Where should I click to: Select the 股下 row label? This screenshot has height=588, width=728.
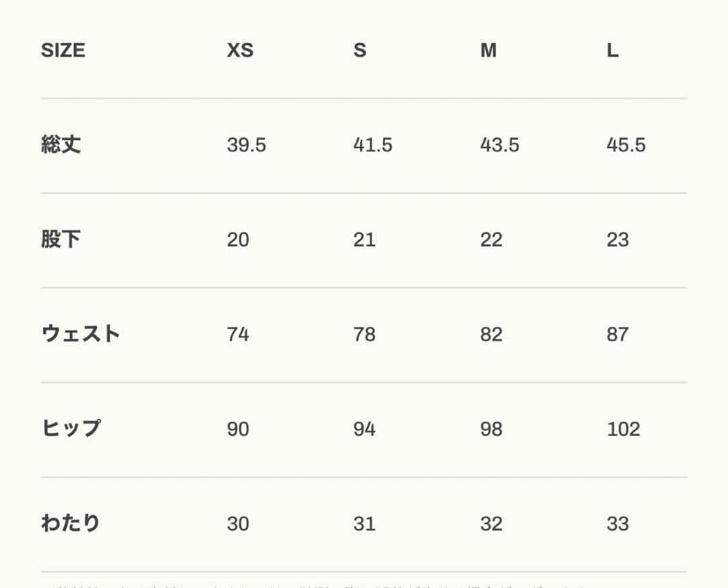(61, 240)
